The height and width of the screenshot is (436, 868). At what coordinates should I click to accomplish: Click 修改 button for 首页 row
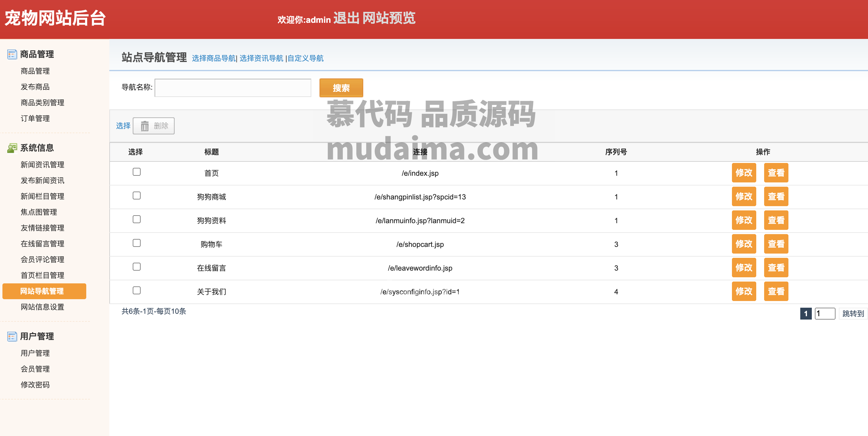[744, 173]
